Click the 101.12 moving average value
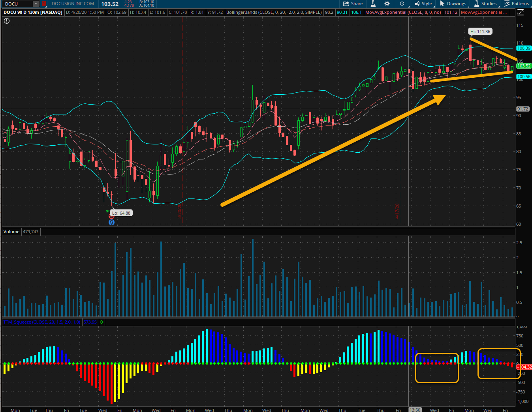Screen dimensions: 532x412 point(451,12)
